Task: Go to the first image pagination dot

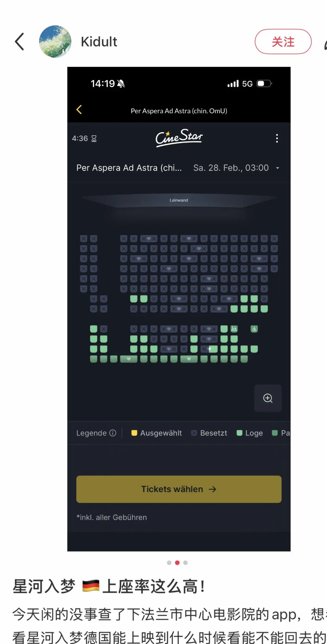Action: (169, 562)
